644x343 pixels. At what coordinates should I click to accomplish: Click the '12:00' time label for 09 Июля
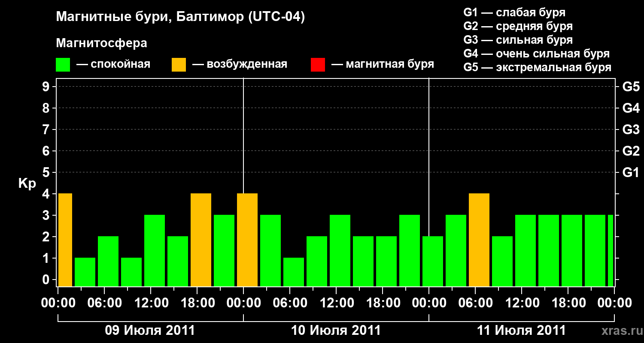tap(151, 303)
